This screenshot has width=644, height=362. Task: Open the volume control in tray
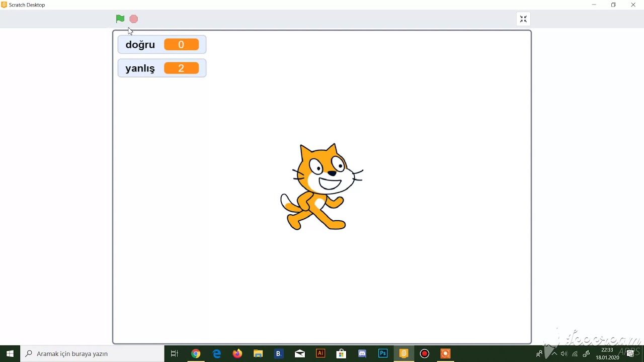564,354
